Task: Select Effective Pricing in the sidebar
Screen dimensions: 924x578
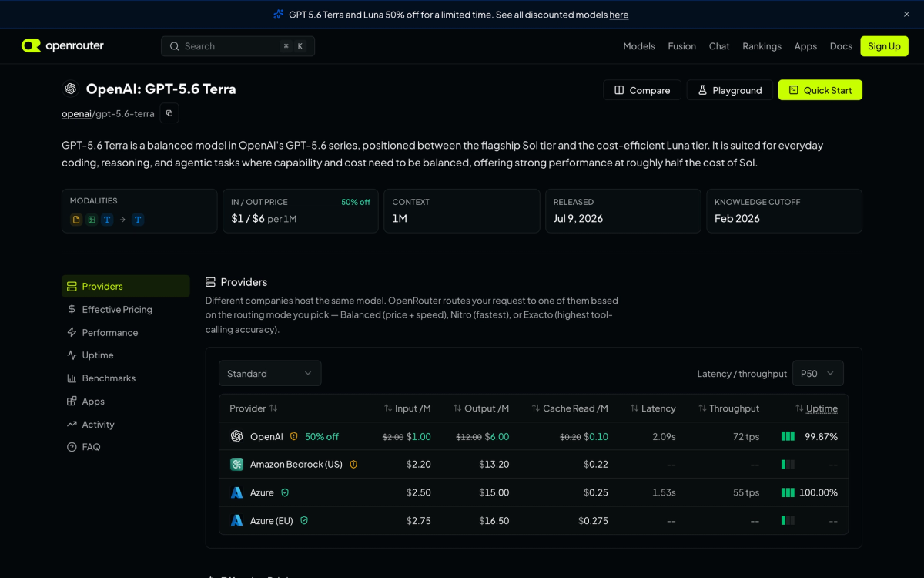Action: coord(126,309)
